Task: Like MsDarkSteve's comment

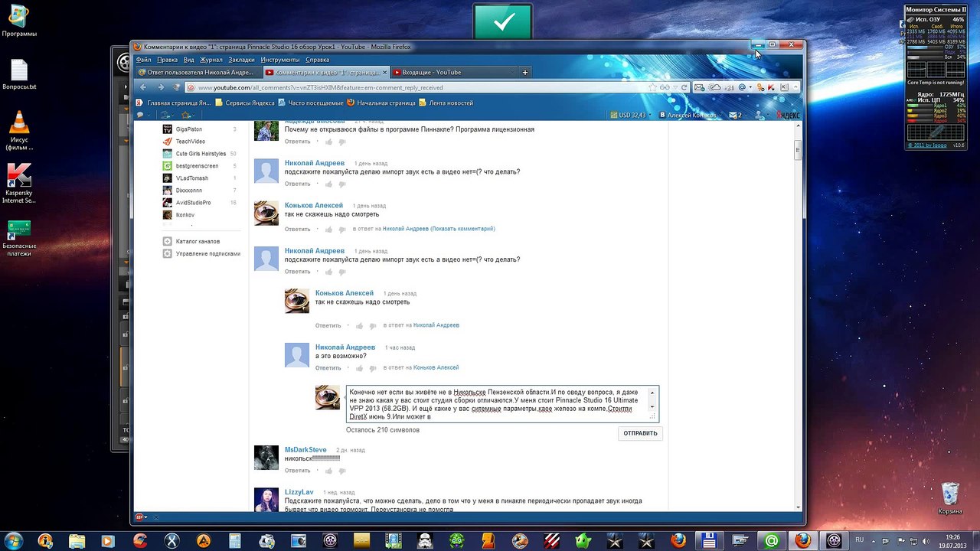Action: point(328,470)
